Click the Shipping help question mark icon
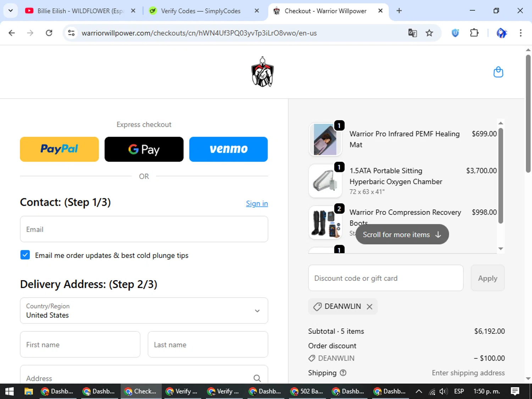 point(343,373)
